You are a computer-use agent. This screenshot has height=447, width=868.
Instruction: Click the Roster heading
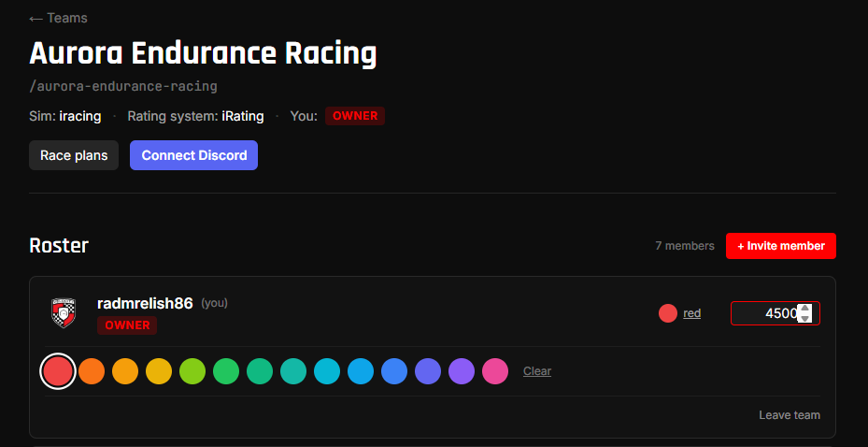coord(59,245)
